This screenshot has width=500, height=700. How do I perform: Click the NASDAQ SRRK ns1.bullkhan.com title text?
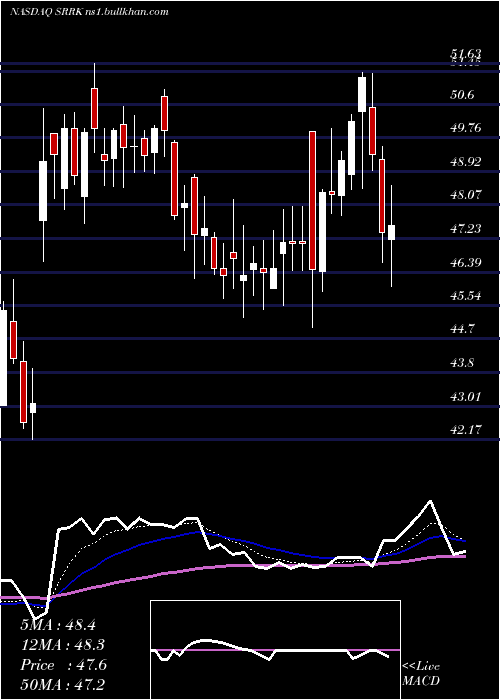click(x=89, y=12)
